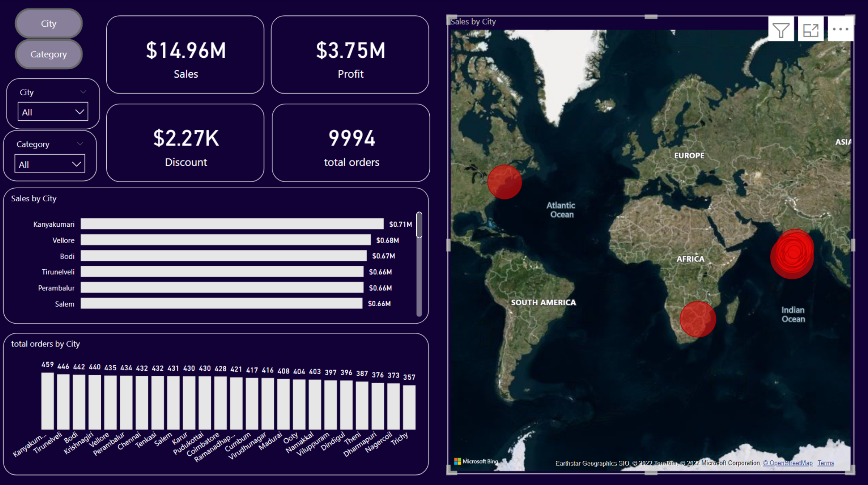This screenshot has height=485, width=868.
Task: Click the $0.71M data label
Action: click(400, 224)
